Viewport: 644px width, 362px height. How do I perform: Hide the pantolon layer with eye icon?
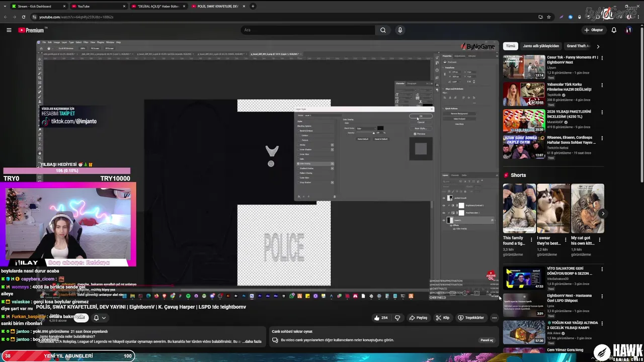coord(444,198)
